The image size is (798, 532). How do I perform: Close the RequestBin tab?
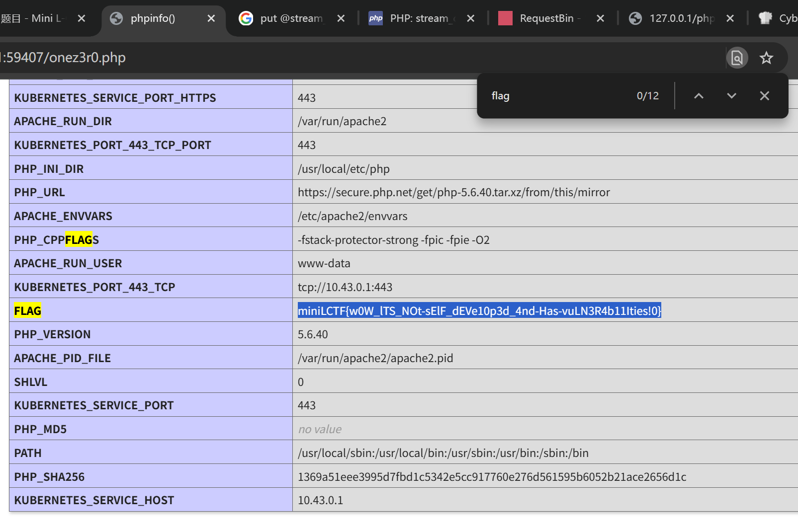[x=600, y=18]
